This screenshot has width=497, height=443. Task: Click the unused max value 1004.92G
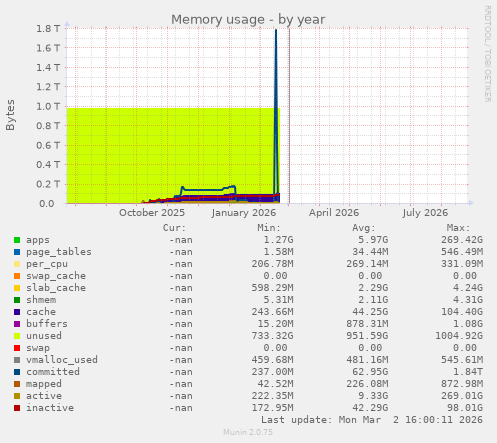pos(459,336)
